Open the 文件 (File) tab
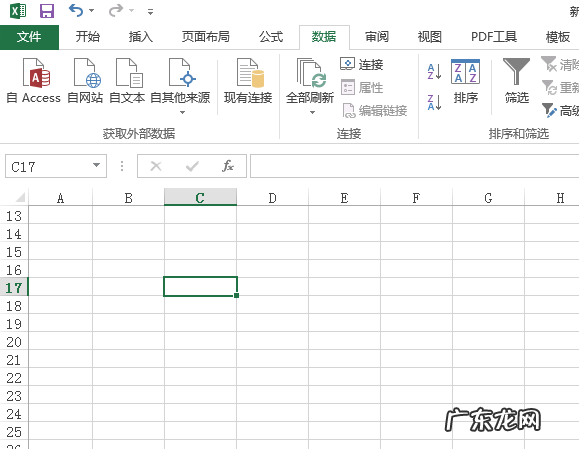The height and width of the screenshot is (449, 579). (29, 37)
